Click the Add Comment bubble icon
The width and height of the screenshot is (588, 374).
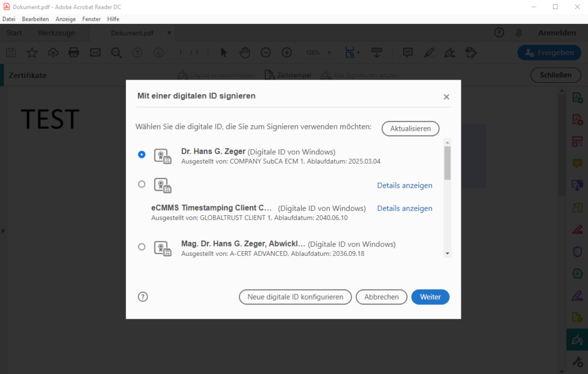tap(407, 53)
